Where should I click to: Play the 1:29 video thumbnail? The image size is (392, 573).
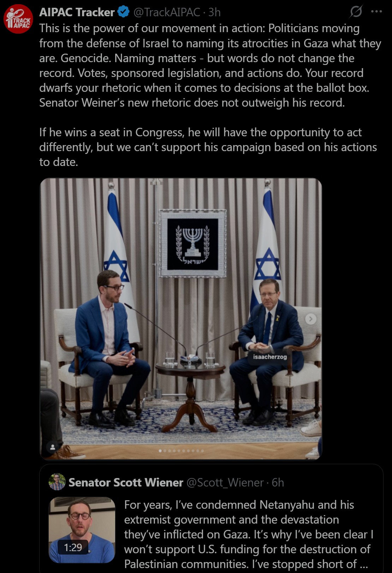coord(82,530)
